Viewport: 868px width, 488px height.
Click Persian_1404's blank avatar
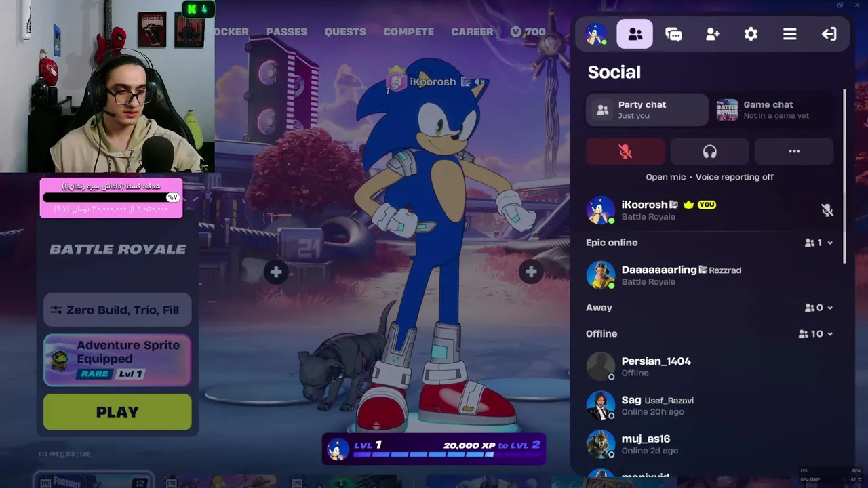click(x=600, y=367)
